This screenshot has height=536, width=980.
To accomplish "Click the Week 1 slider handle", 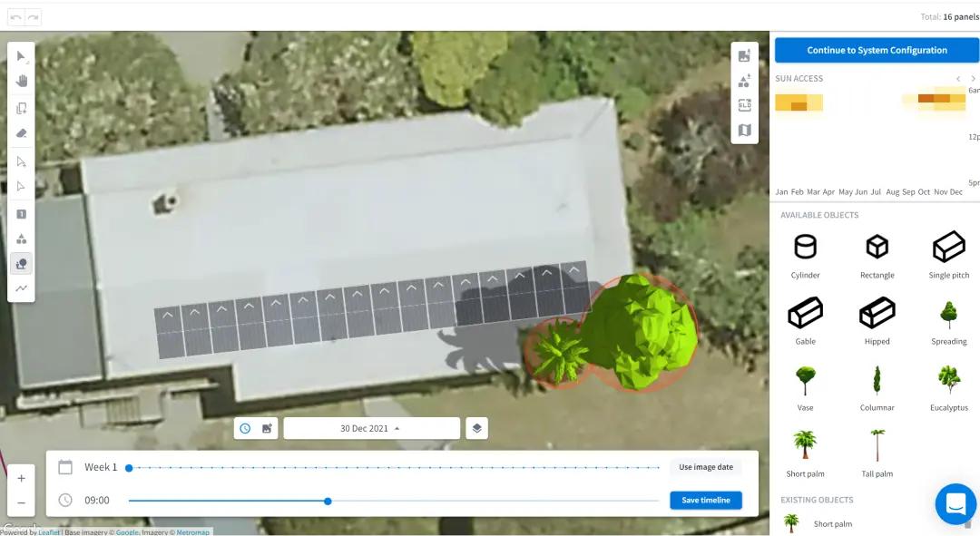I will [129, 468].
